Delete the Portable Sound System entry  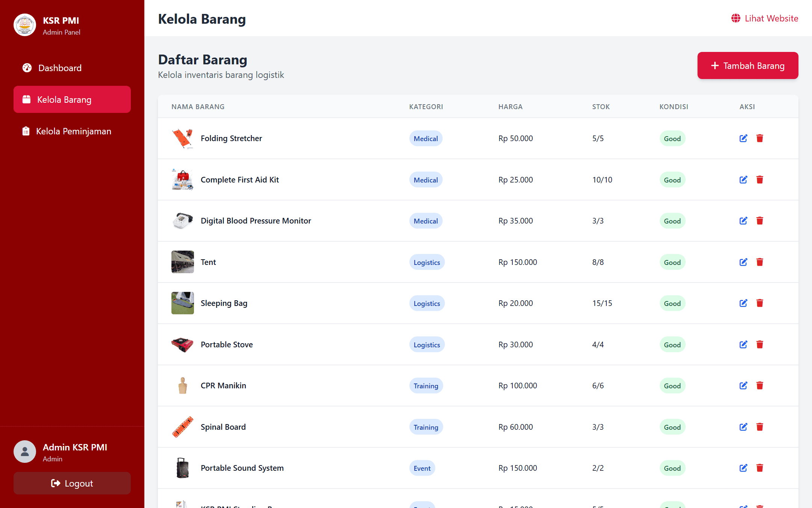tap(760, 468)
